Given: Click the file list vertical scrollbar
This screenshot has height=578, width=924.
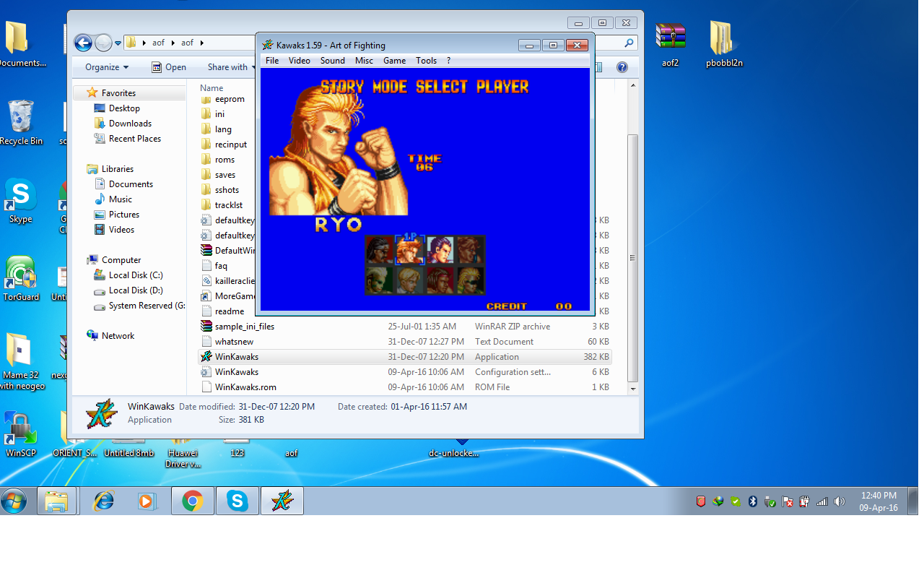Looking at the screenshot, I should pyautogui.click(x=633, y=257).
